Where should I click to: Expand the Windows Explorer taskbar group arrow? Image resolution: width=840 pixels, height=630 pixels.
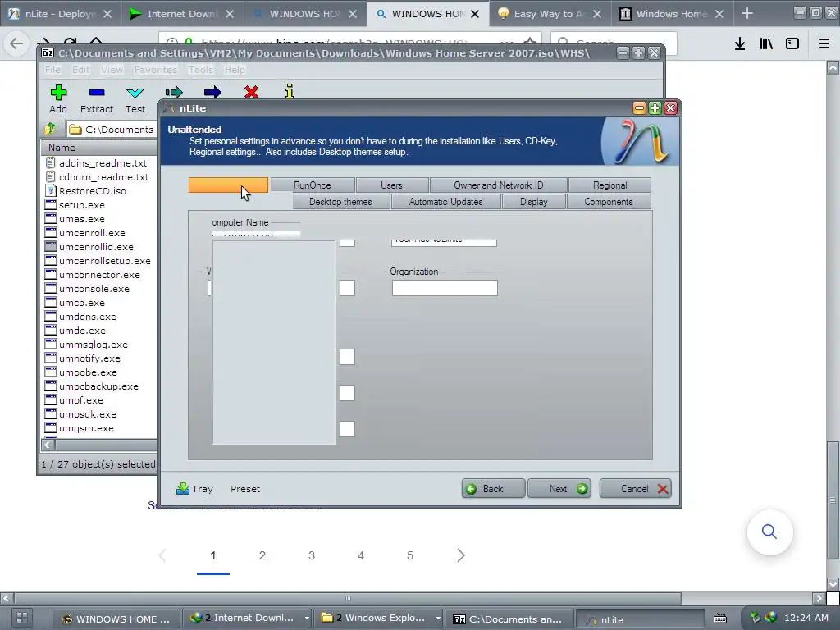tap(438, 619)
